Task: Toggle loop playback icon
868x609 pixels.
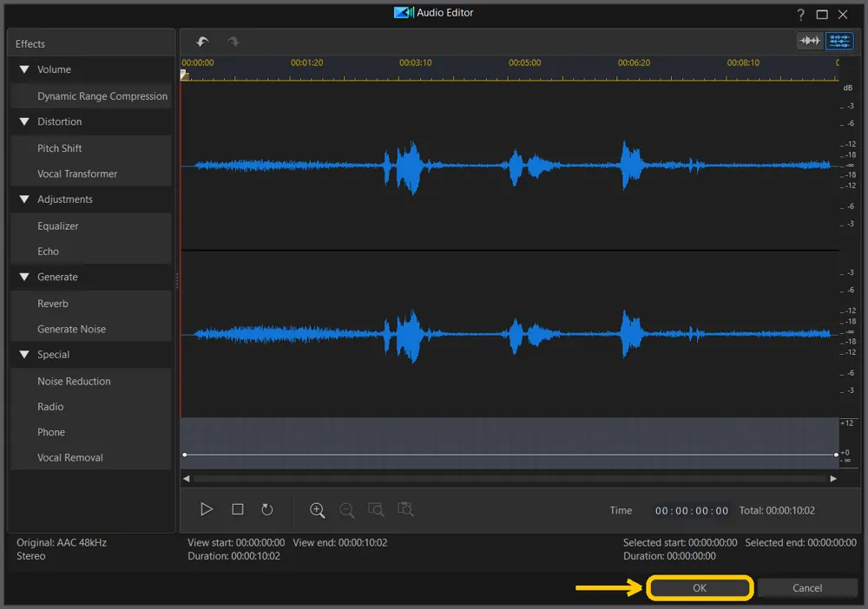Action: [x=266, y=509]
